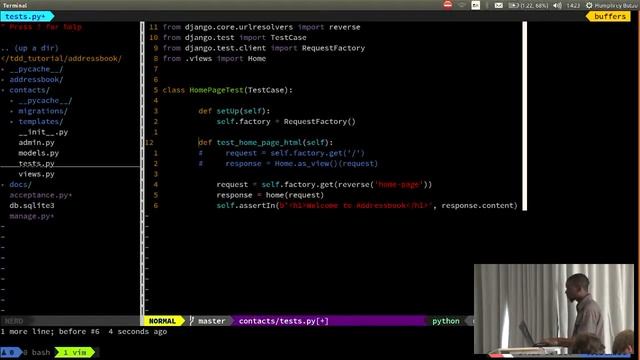Open the system gear session menu
This screenshot has height=360, width=640.
point(589,5)
